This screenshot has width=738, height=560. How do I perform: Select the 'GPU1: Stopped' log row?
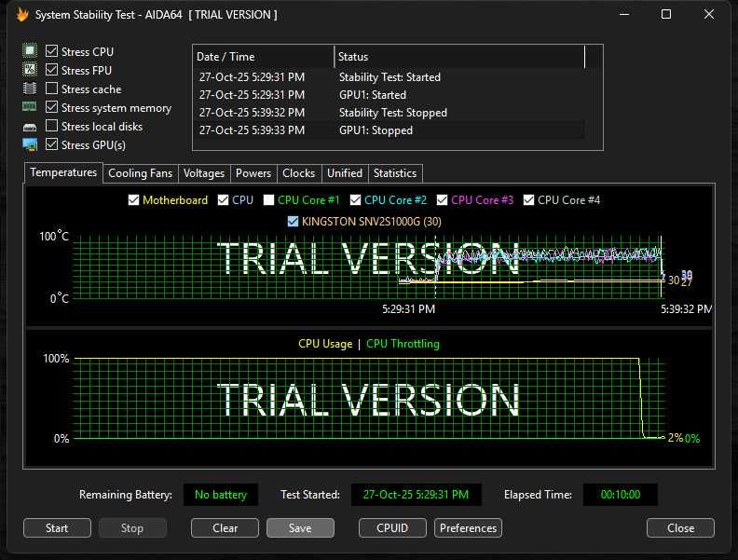(389, 130)
